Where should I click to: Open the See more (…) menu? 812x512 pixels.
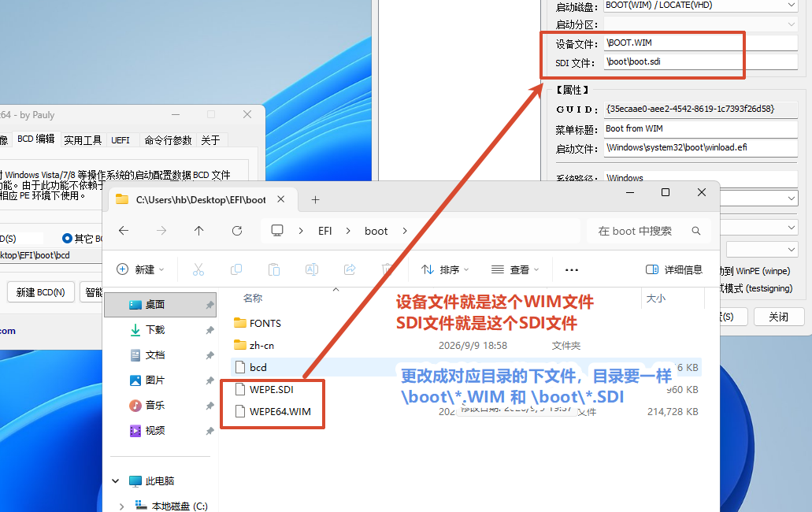pyautogui.click(x=571, y=269)
